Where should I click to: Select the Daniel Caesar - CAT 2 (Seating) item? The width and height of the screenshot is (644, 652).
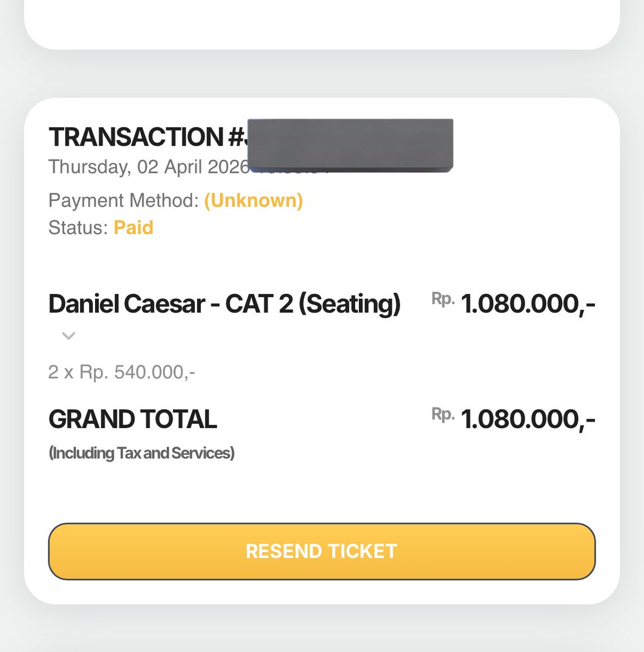click(224, 304)
